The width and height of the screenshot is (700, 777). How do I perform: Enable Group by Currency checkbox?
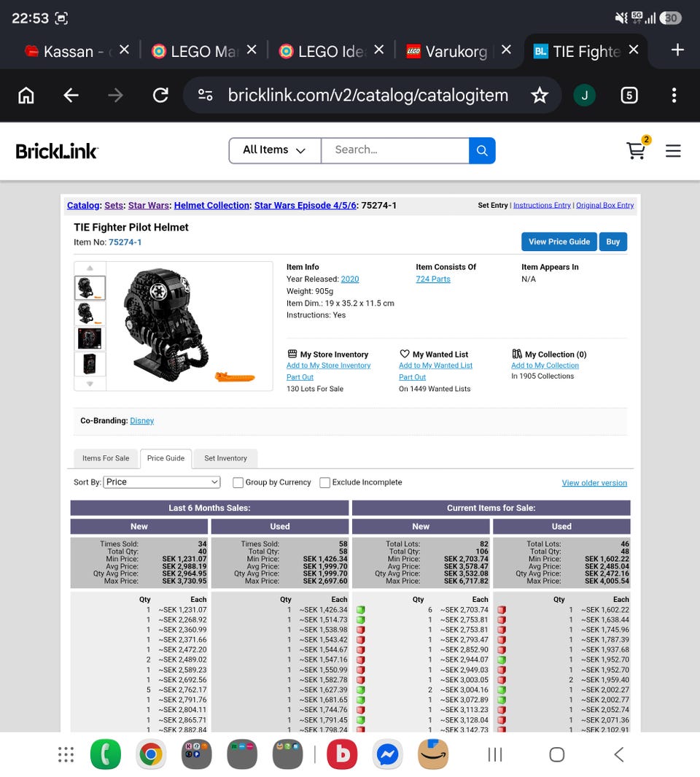coord(238,483)
